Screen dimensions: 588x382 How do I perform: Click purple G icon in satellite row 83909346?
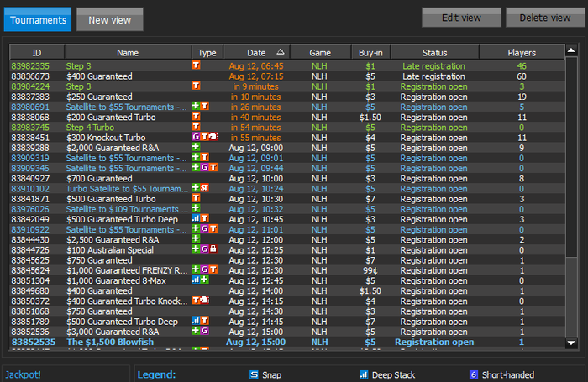pos(204,167)
